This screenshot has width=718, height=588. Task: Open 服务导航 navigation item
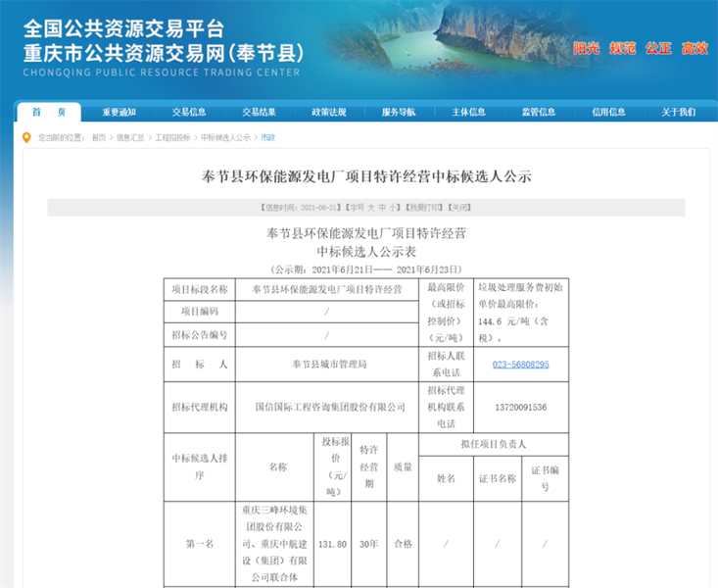[x=399, y=112]
